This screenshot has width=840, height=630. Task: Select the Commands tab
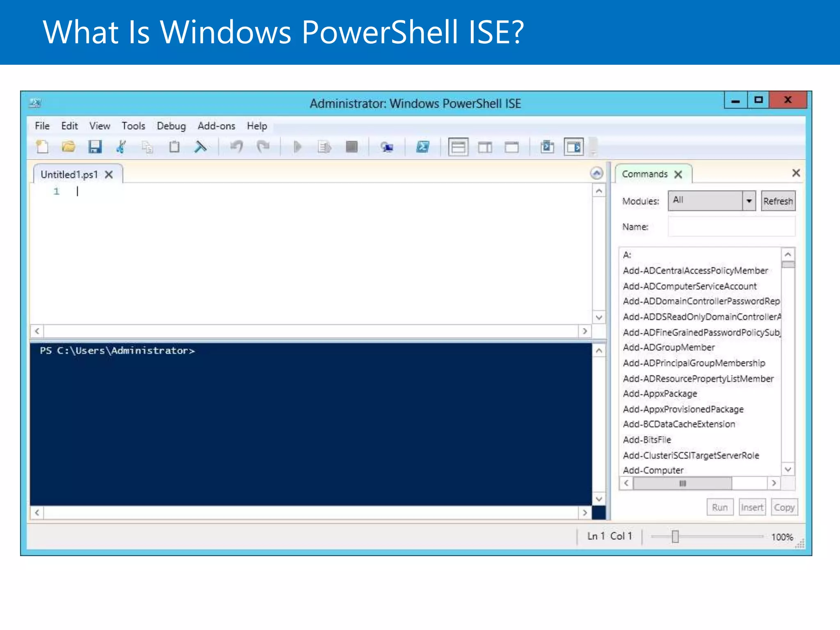(644, 174)
